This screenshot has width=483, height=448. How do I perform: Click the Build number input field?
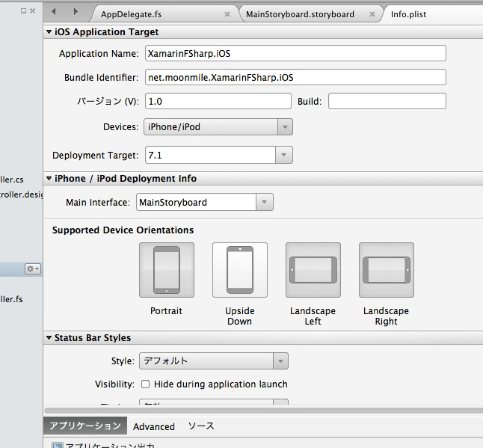[x=387, y=102]
